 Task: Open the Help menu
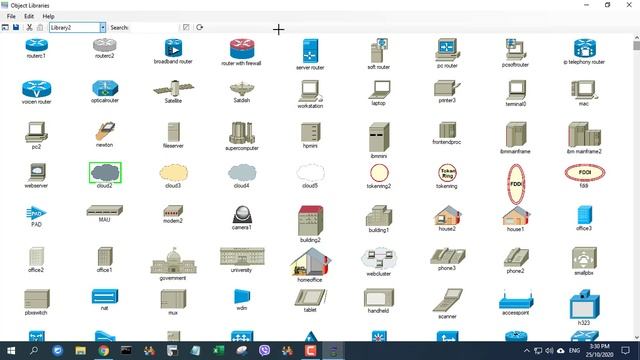pos(48,16)
